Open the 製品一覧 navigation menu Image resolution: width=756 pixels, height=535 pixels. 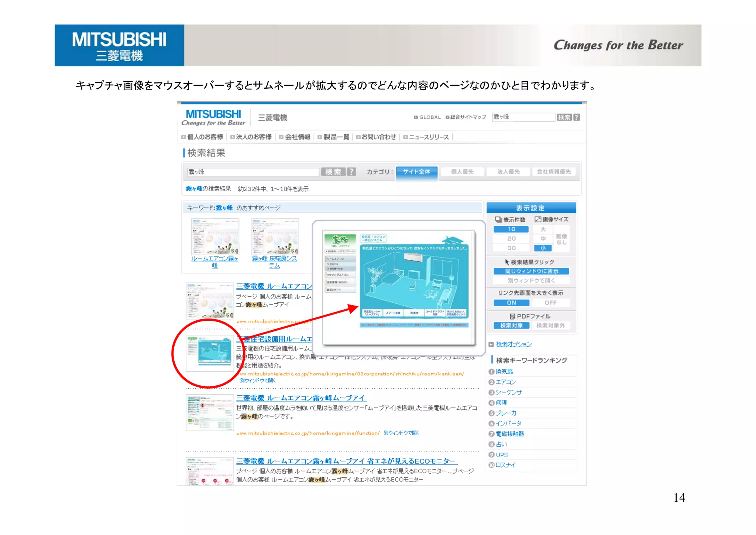pos(336,137)
